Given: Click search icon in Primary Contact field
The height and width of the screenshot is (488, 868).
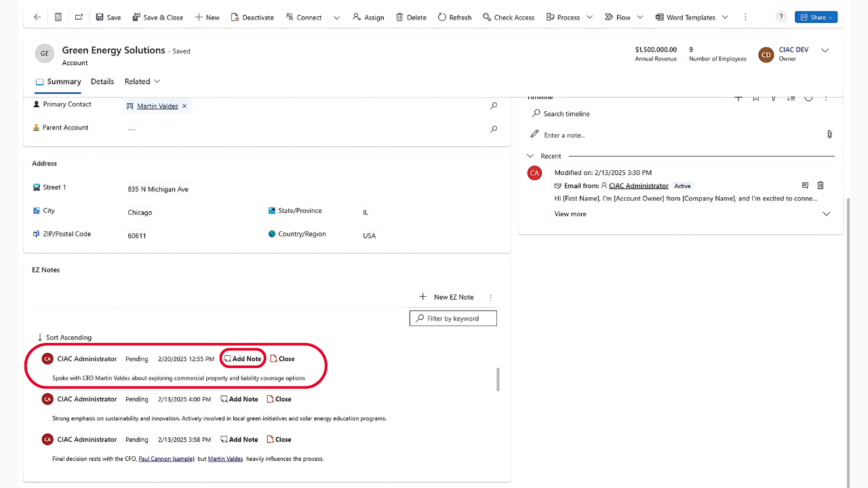Looking at the screenshot, I should 494,106.
